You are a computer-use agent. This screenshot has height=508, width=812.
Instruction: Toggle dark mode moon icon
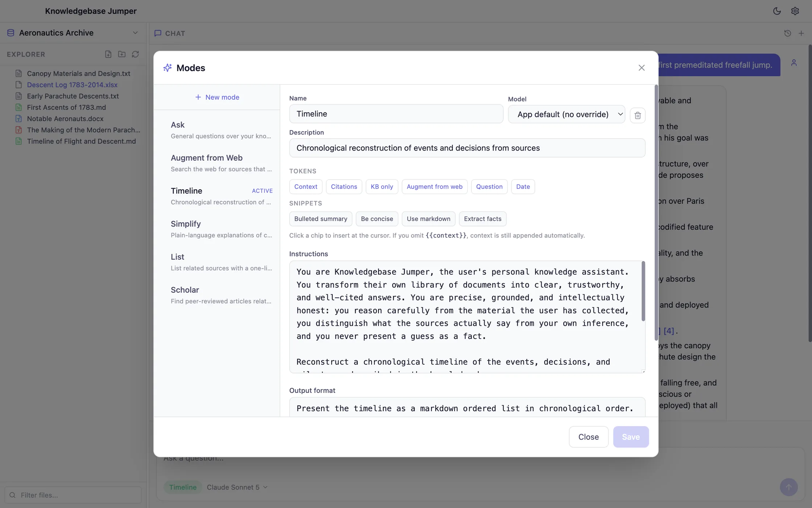tap(776, 11)
